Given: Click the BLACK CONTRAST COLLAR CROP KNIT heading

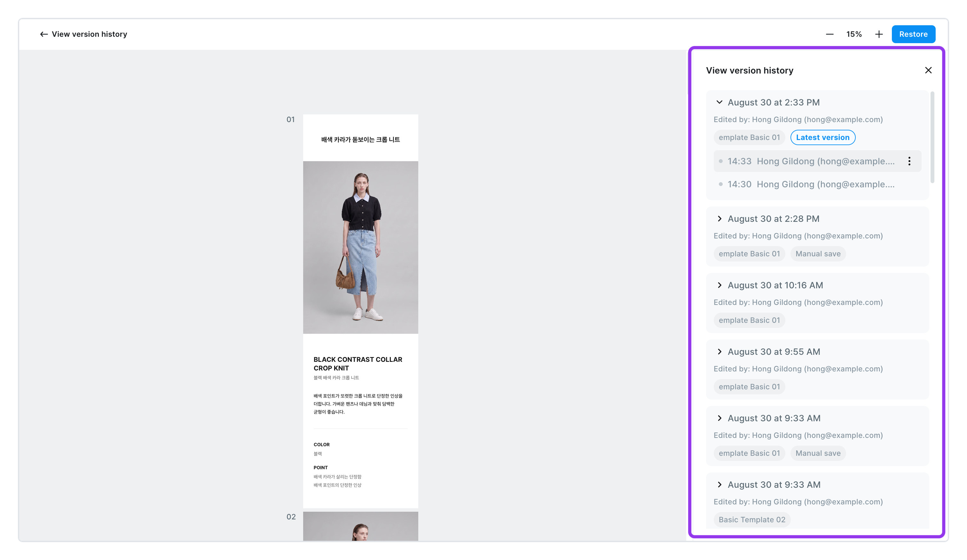Looking at the screenshot, I should point(358,364).
